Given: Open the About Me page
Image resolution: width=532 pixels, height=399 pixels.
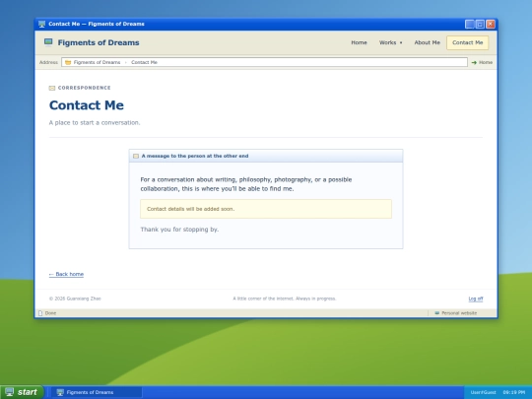Looking at the screenshot, I should click(427, 42).
